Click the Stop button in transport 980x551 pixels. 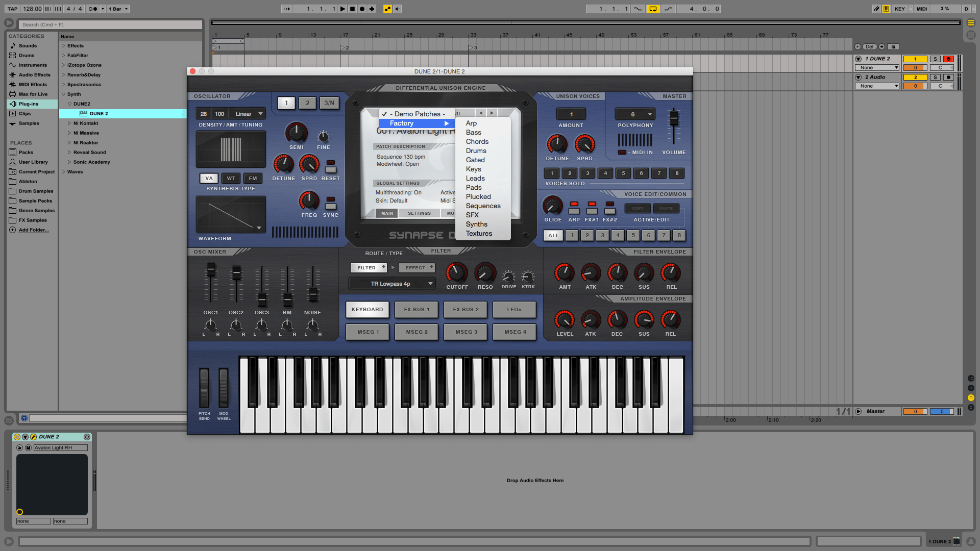352,9
